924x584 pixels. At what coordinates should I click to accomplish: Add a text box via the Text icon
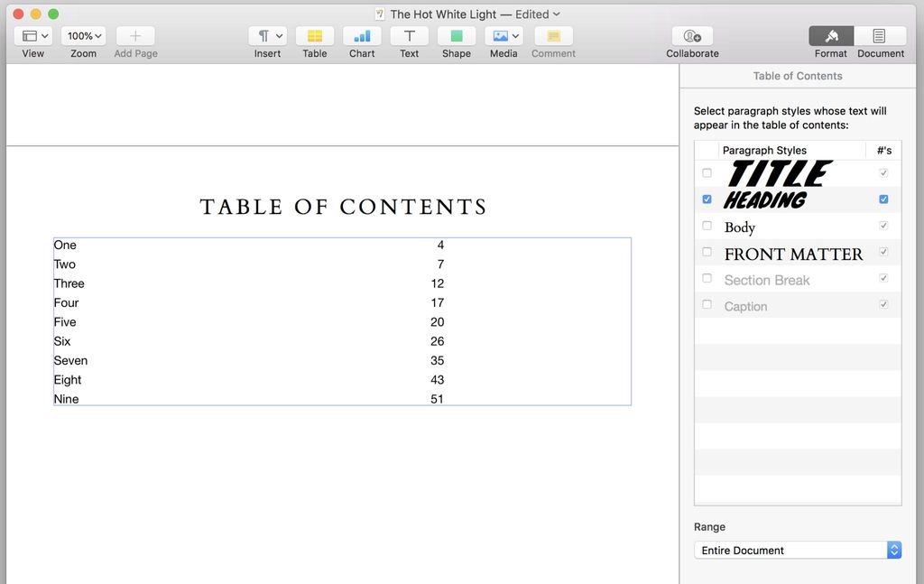[409, 36]
